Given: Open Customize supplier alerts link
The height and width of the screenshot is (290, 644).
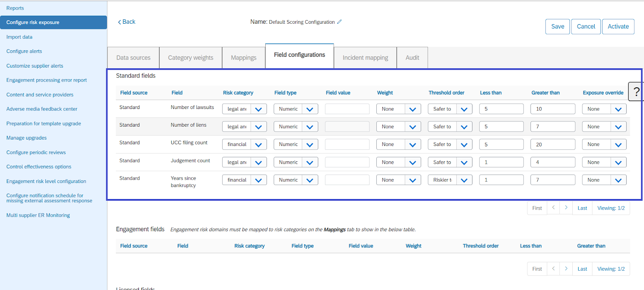Looking at the screenshot, I should tap(35, 66).
